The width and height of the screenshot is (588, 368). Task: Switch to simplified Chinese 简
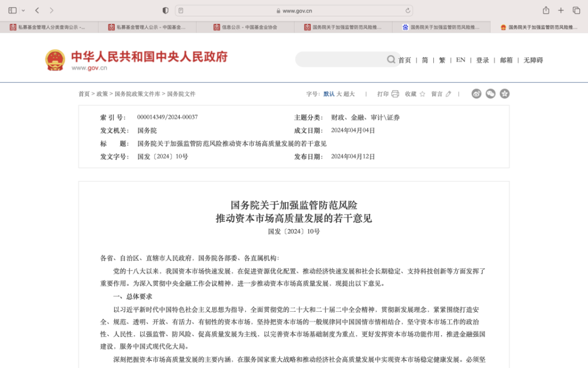point(425,60)
